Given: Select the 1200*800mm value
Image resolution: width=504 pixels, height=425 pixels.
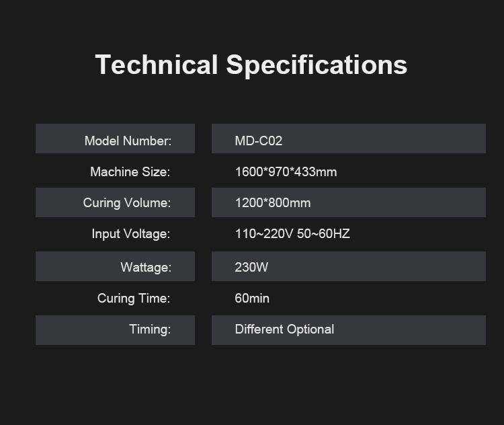Looking at the screenshot, I should tap(273, 203).
